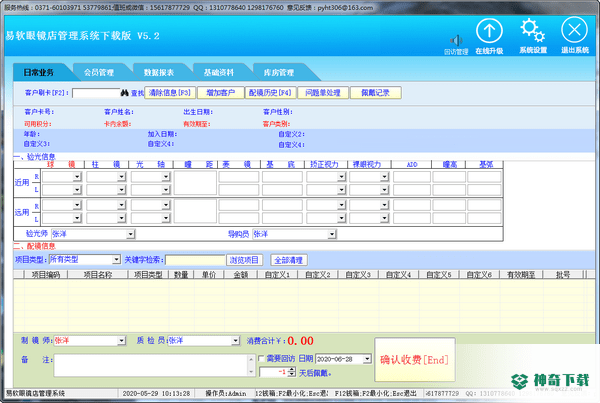Expand the 制镜师 dropdown
The height and width of the screenshot is (403, 600).
(x=121, y=340)
